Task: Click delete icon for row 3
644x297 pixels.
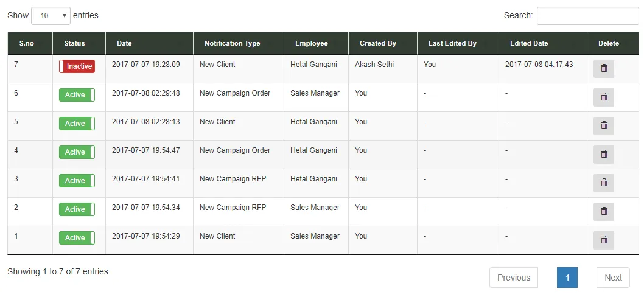Action: [x=603, y=183]
